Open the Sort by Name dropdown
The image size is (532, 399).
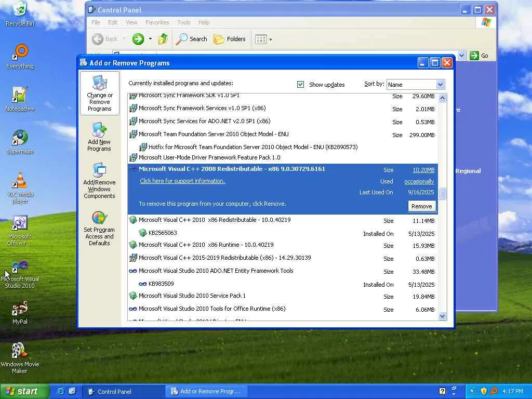pos(416,85)
